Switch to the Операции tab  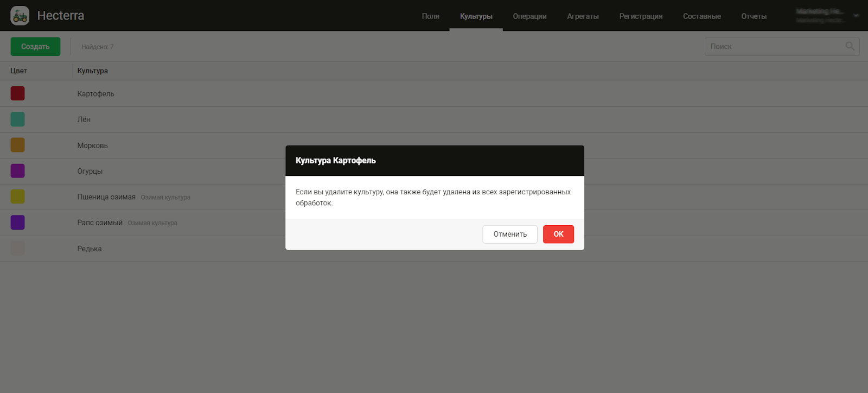(x=529, y=16)
